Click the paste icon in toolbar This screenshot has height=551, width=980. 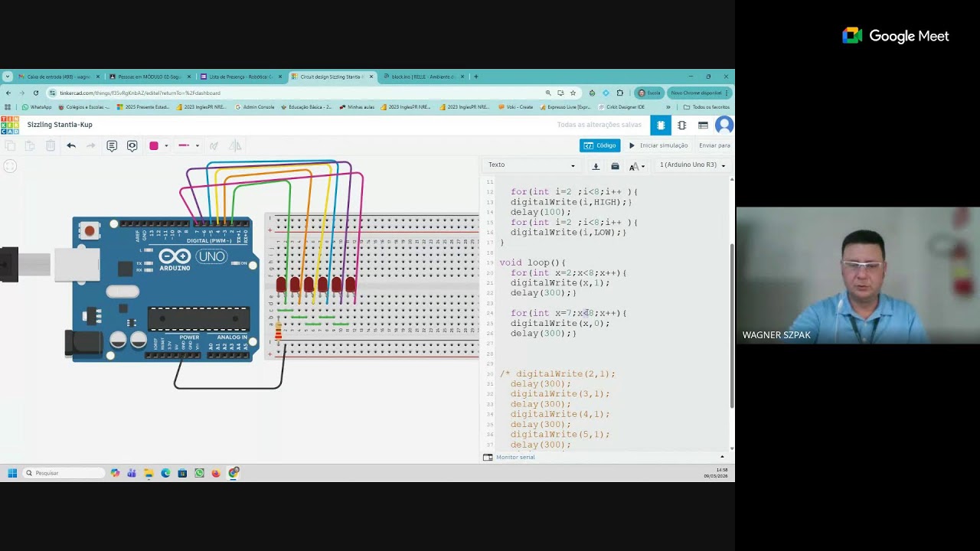tap(30, 145)
